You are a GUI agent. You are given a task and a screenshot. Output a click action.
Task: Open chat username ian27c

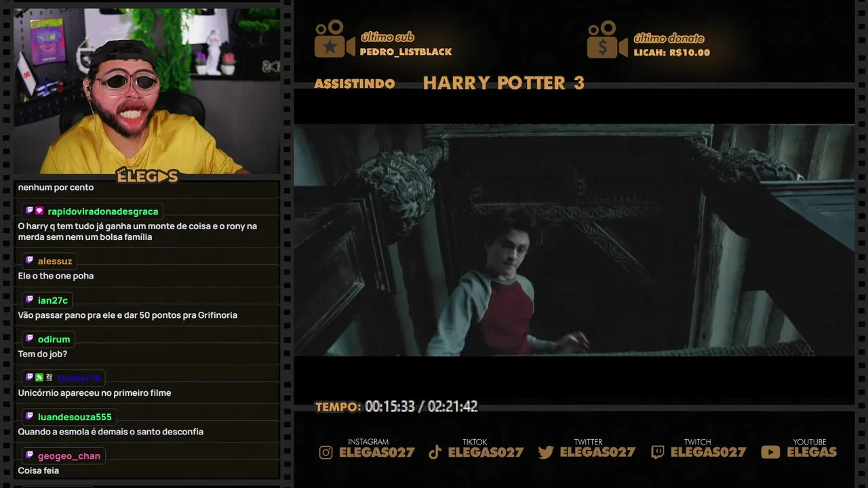(53, 300)
